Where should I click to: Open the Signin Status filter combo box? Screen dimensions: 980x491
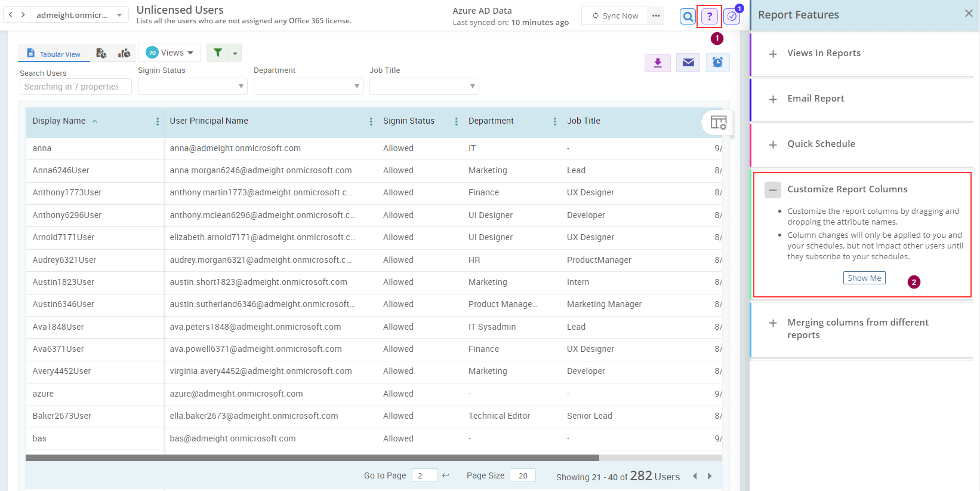click(192, 87)
